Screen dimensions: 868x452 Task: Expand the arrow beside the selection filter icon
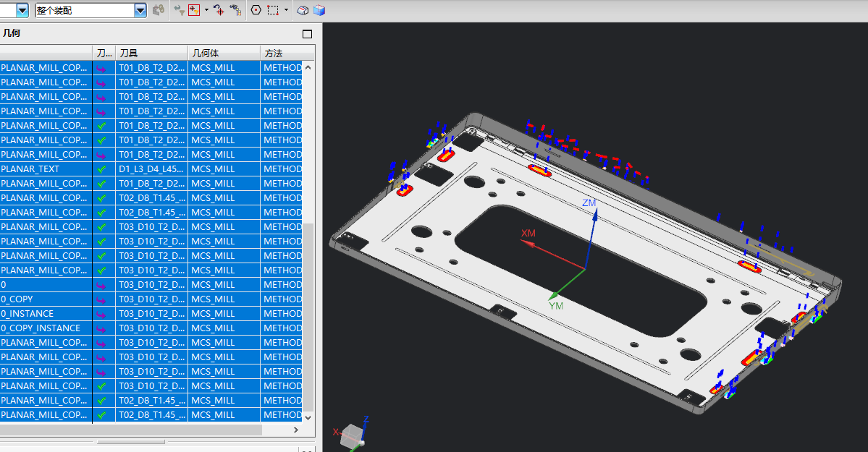[206, 10]
